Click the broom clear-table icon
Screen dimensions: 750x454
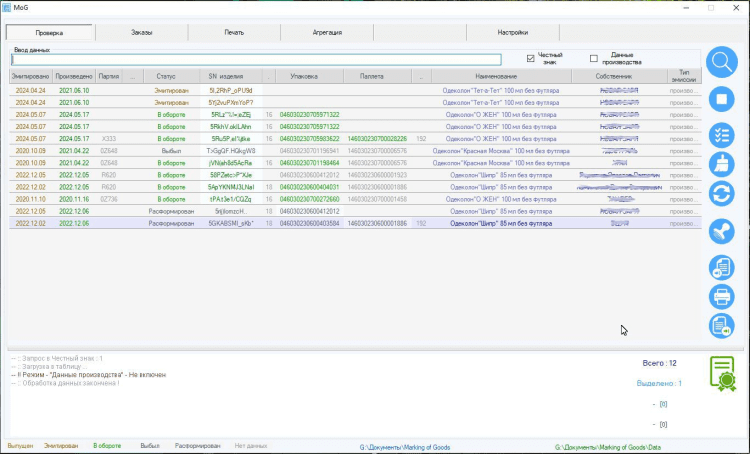click(721, 164)
